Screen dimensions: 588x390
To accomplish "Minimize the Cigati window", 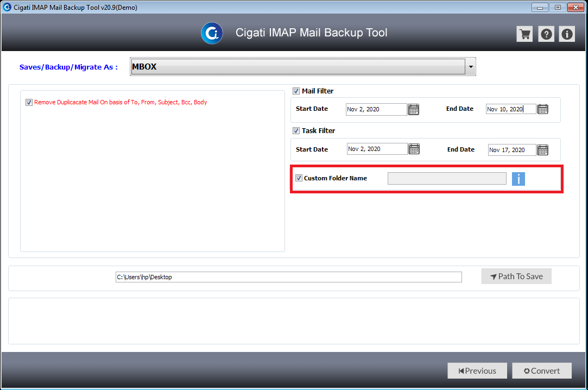I will tap(540, 7).
